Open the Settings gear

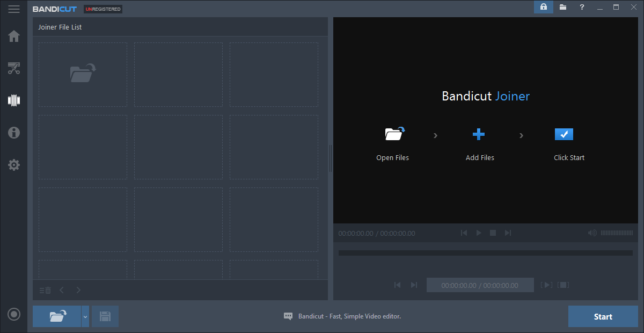[x=14, y=165]
